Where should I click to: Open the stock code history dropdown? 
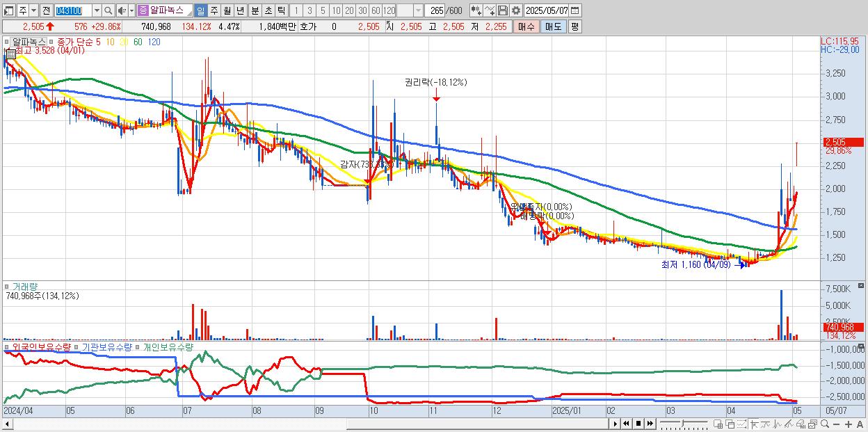point(97,10)
